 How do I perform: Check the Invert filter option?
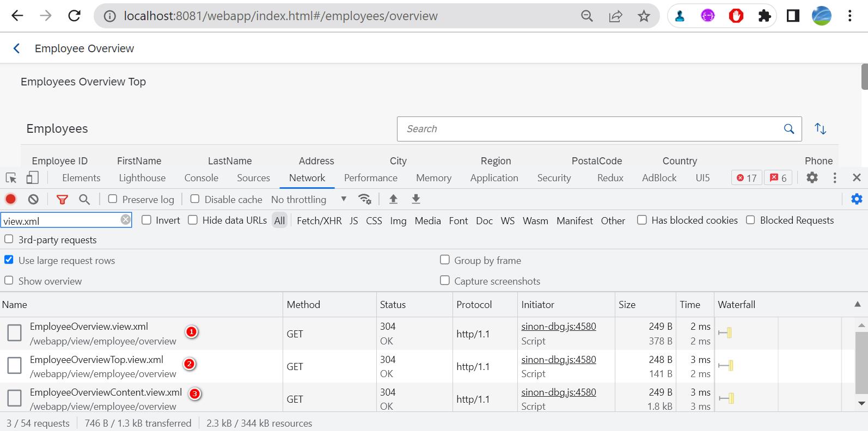point(146,220)
